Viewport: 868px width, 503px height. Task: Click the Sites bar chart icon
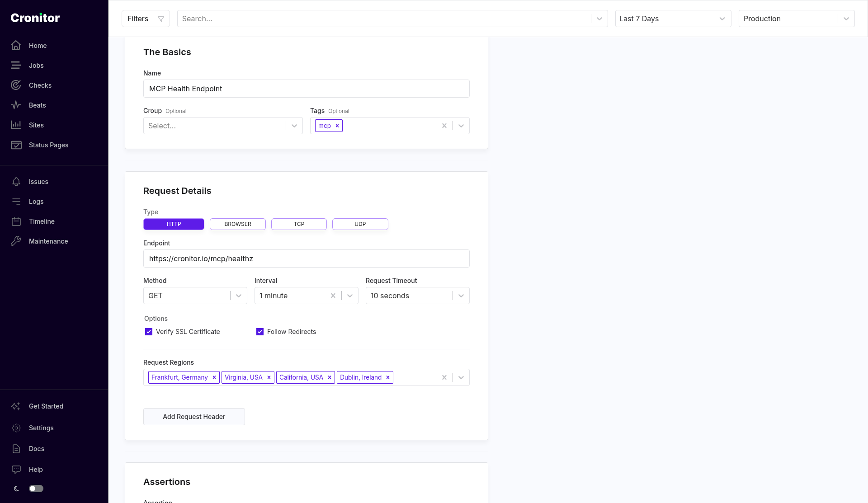tap(16, 125)
